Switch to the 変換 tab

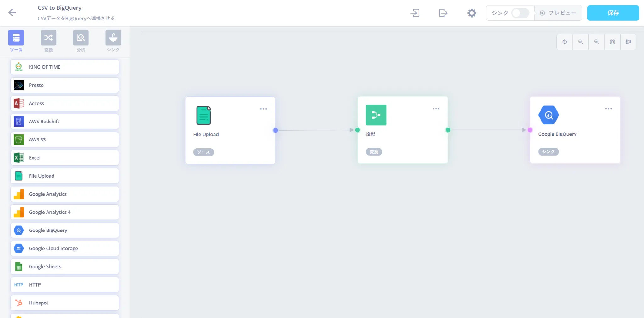48,41
